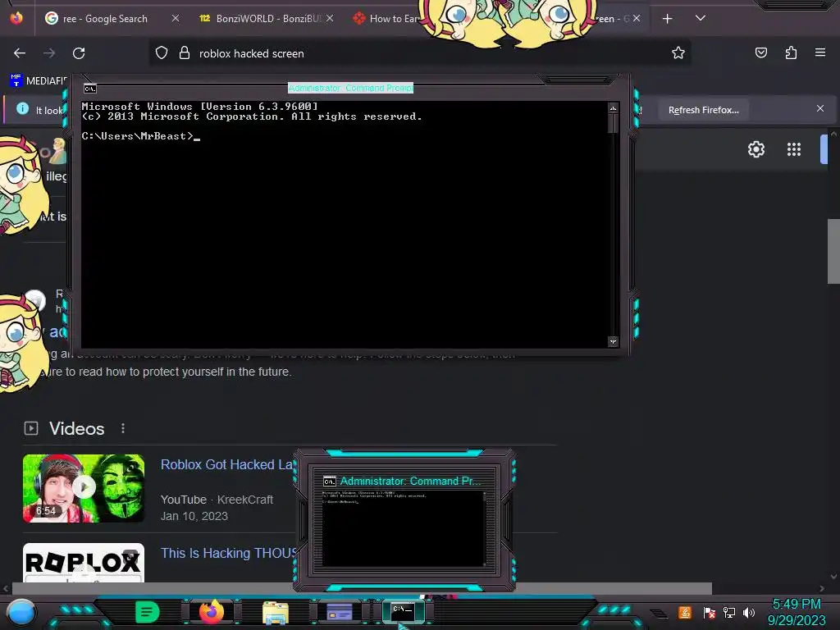
Task: Click the Firefox taskbar icon
Action: 211,612
